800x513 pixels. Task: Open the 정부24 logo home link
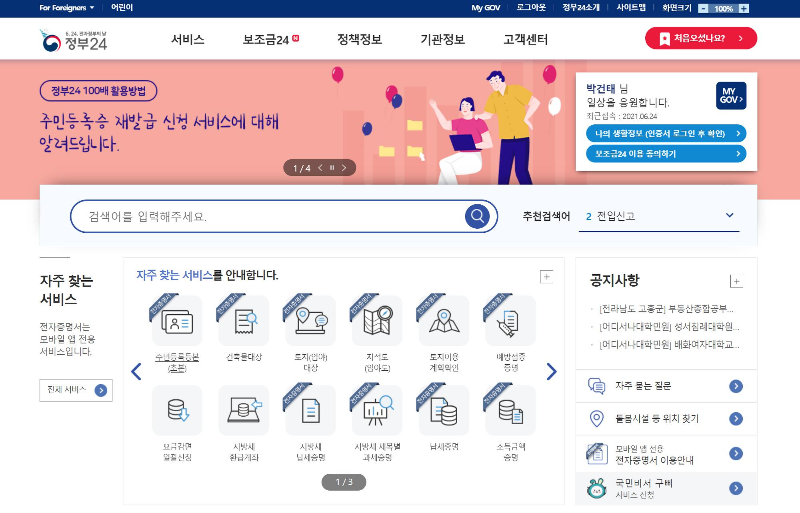(x=73, y=40)
